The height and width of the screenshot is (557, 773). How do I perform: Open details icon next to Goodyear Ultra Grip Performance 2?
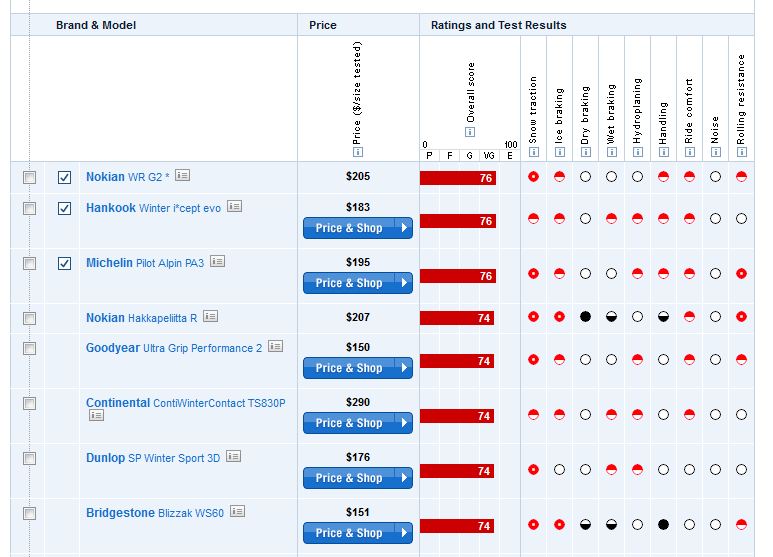(276, 346)
